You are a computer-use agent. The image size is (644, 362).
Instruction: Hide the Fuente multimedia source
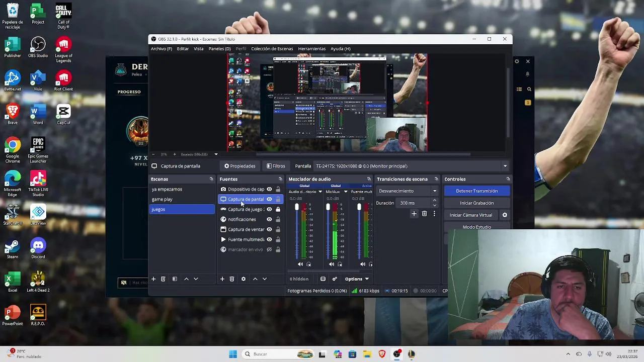click(269, 240)
